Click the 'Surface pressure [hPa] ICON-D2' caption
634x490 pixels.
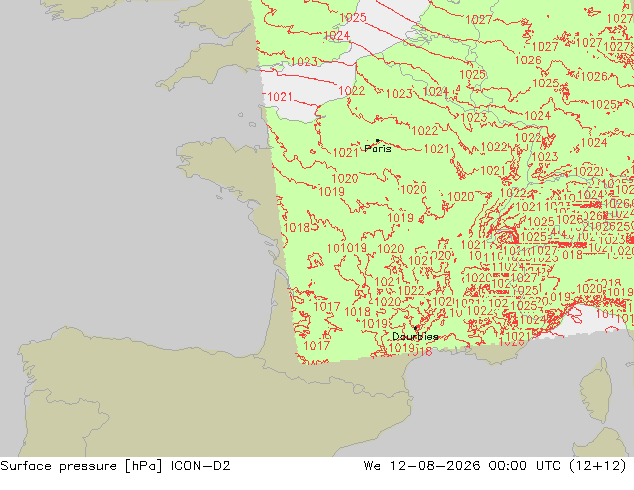[115, 466]
